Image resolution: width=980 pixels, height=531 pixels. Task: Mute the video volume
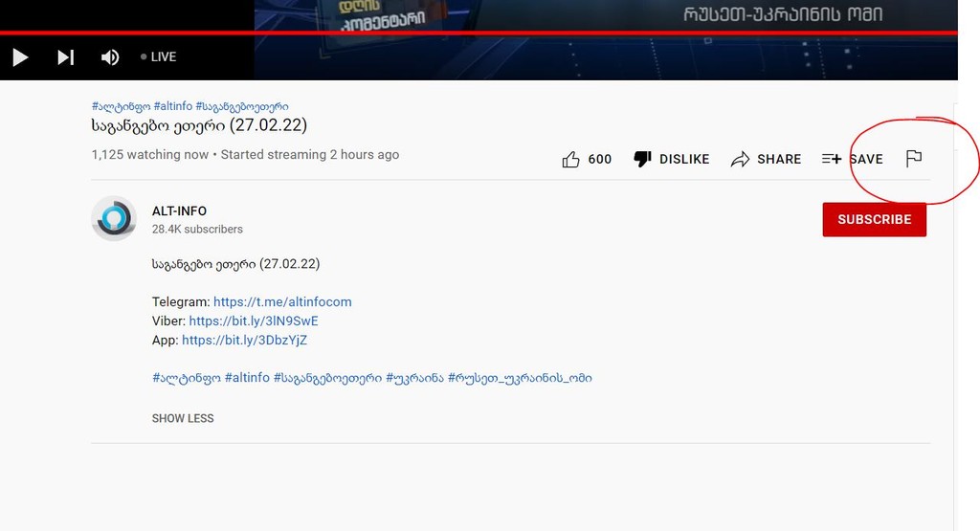110,57
